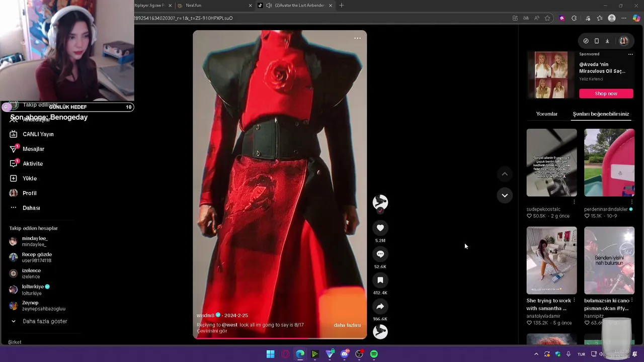This screenshot has width=644, height=362.
Task: Switch to Şunları beğenebilirsiniz tab
Action: 601,114
